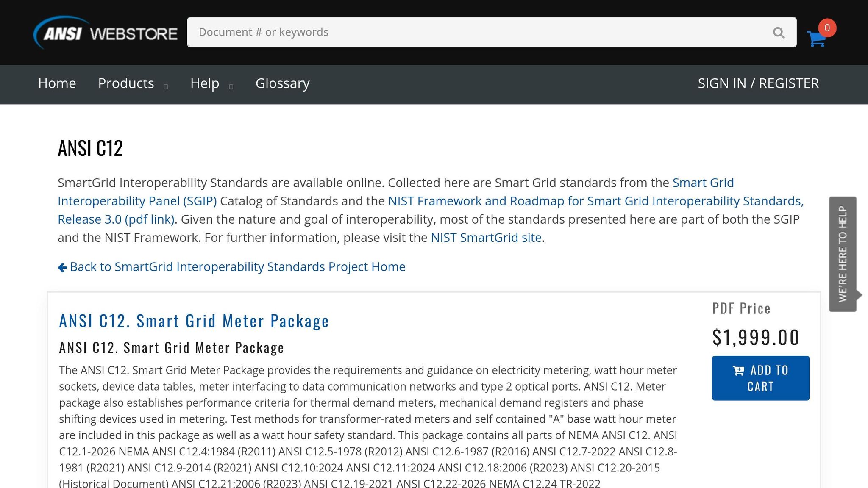Click the We're Here To Help tab arrow
Viewport: 868px width, 488px height.
[x=859, y=295]
